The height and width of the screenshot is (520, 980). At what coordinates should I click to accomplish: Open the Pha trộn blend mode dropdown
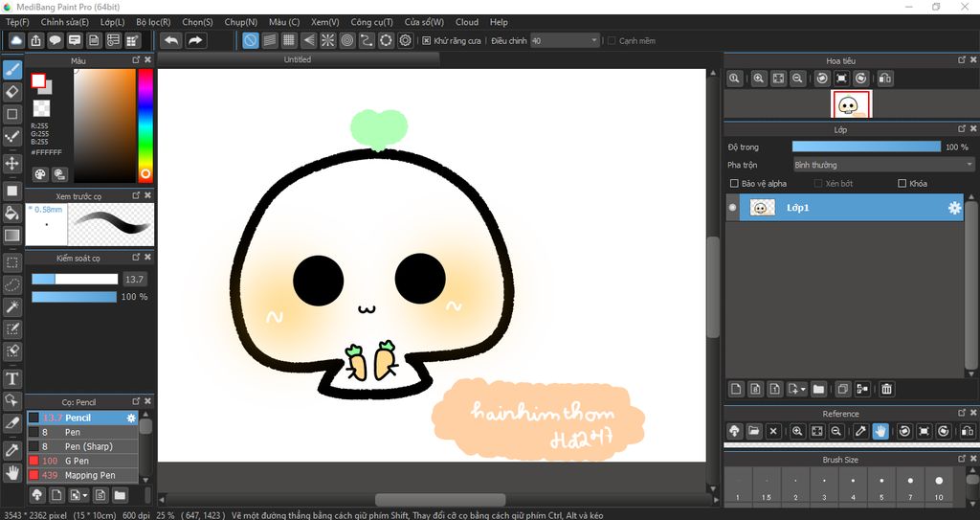click(x=882, y=165)
